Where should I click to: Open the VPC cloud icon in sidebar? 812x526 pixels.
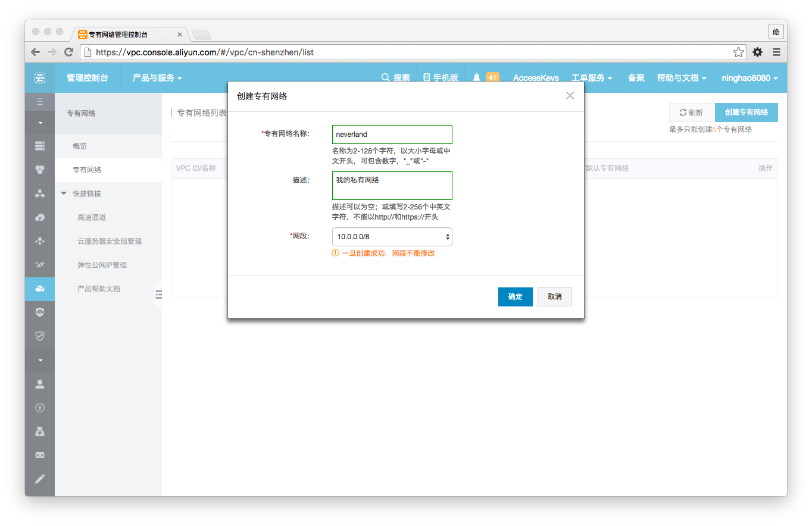(40, 289)
